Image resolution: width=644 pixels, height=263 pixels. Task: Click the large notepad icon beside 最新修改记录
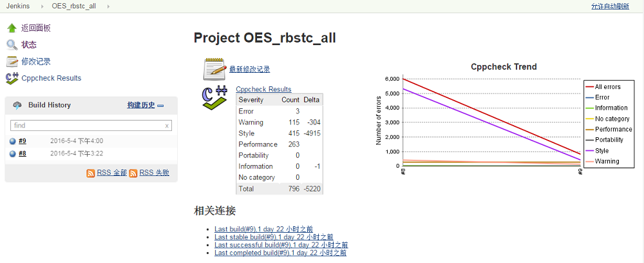click(215, 68)
